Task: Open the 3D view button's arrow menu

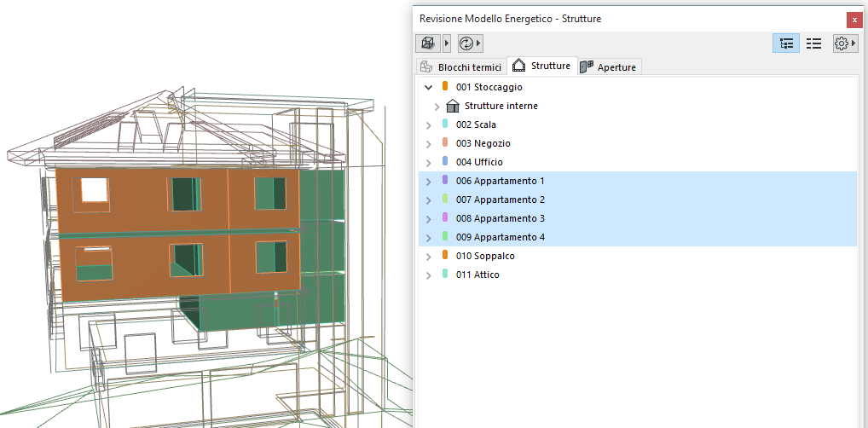Action: pos(448,43)
